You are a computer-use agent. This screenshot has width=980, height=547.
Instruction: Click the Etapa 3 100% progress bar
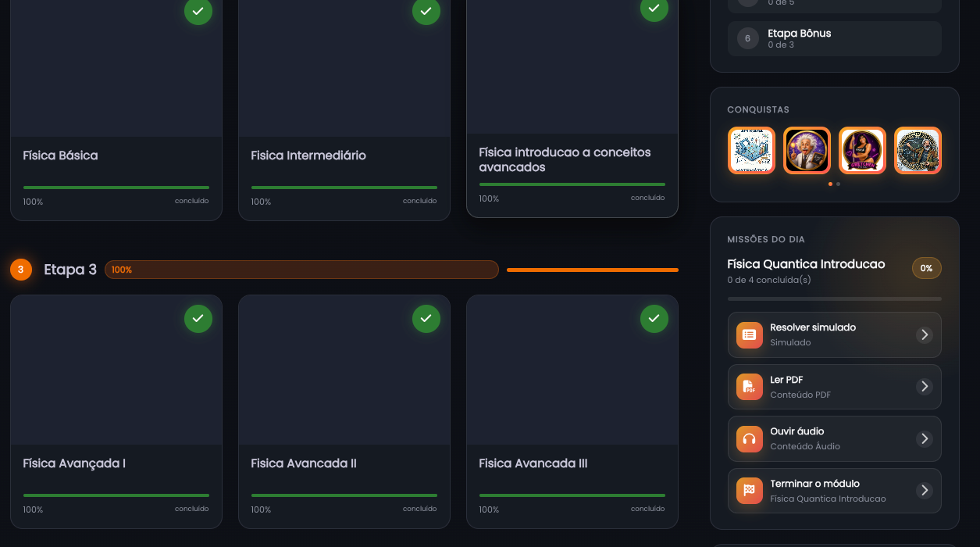[x=301, y=270]
